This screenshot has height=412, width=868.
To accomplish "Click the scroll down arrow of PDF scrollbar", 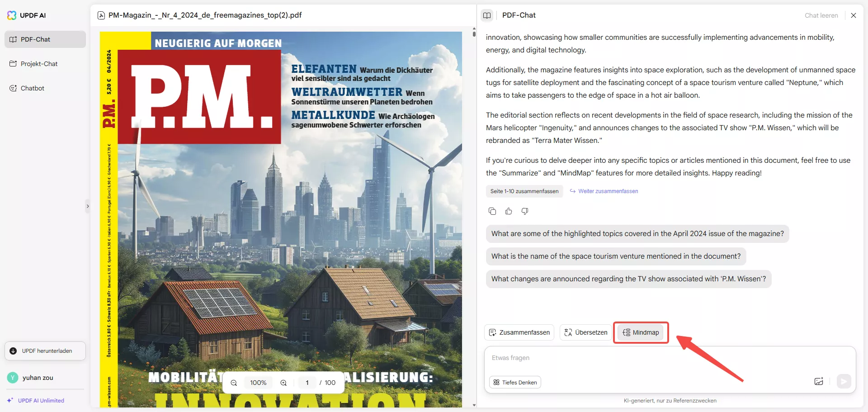I will [474, 405].
